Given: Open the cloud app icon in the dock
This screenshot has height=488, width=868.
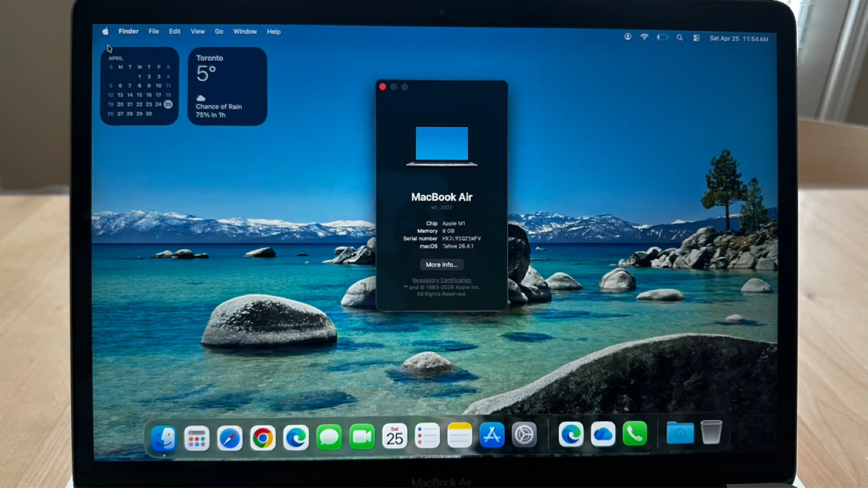Looking at the screenshot, I should point(603,434).
